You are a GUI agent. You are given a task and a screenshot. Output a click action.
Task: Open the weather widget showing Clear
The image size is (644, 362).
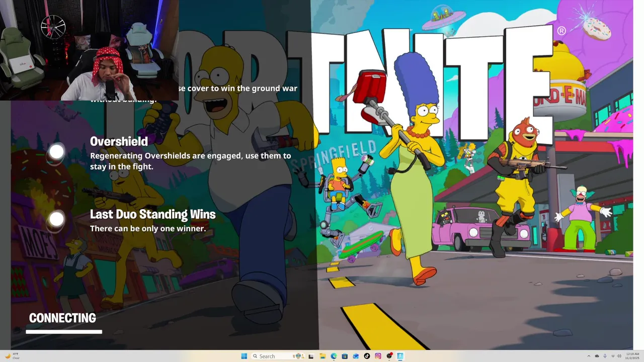12,356
